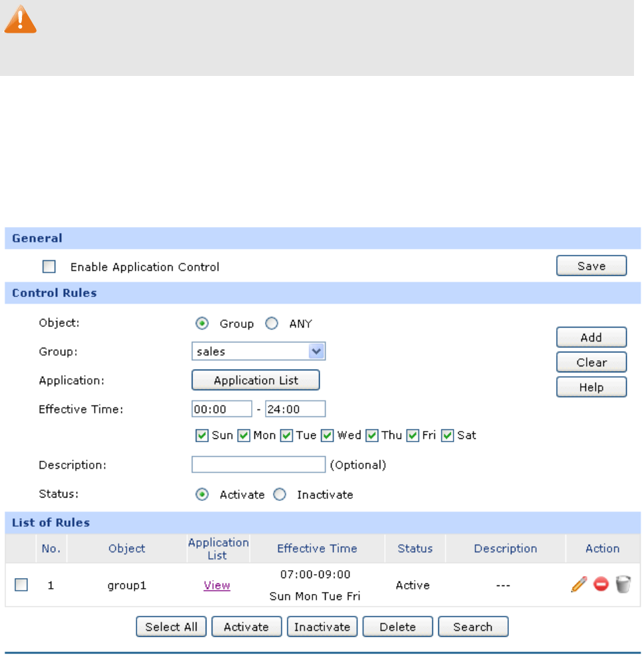This screenshot has height=656, width=644.
Task: Toggle the Sat day checkbox
Action: click(x=448, y=436)
